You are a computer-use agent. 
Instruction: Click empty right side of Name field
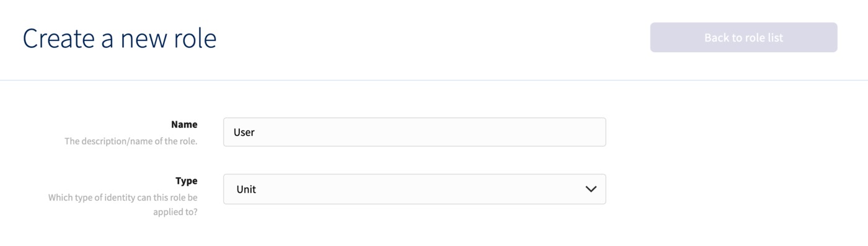[x=496, y=132]
